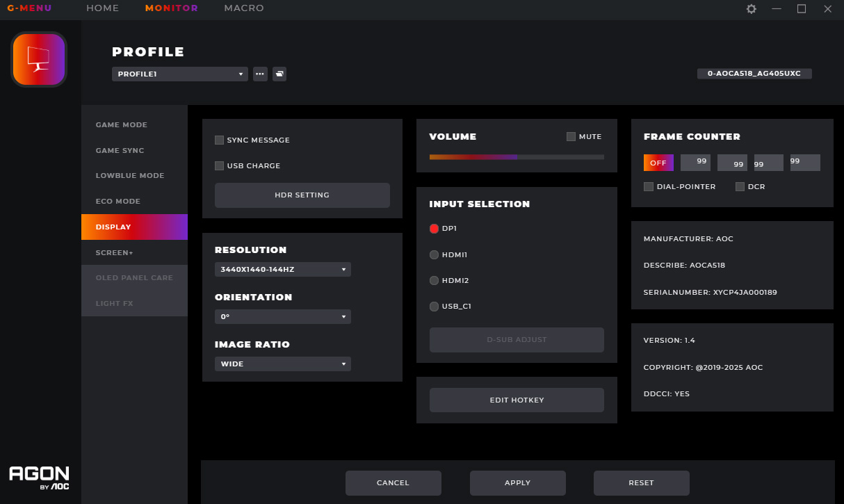
Task: Click the profile folders icon button
Action: click(279, 74)
